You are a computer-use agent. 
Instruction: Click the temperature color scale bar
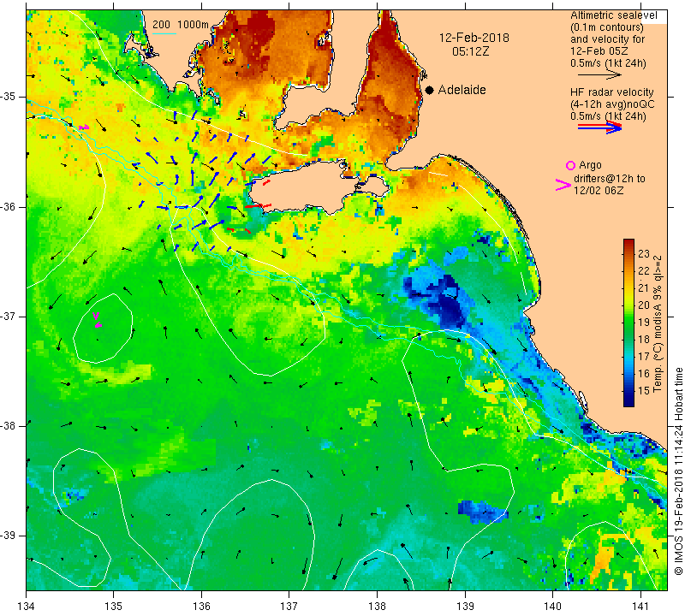tap(628, 323)
